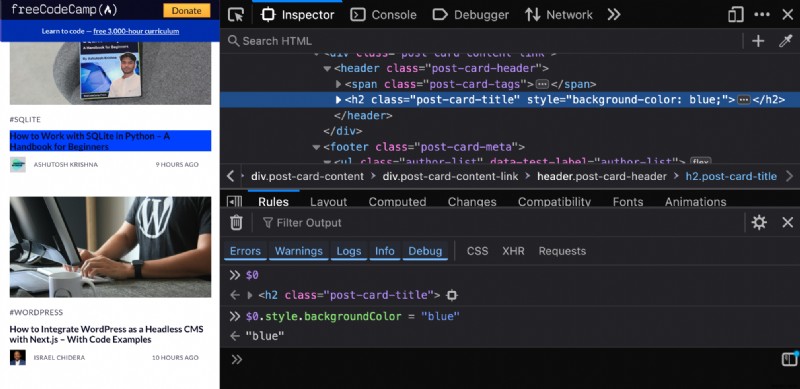The image size is (800, 389).
Task: Click the create new node plus icon
Action: pos(758,41)
